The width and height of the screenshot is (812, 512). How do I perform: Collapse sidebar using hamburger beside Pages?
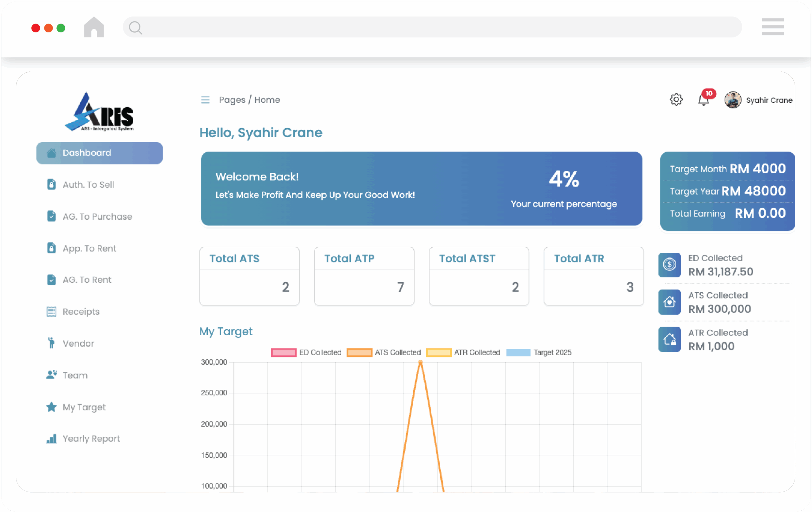(205, 100)
